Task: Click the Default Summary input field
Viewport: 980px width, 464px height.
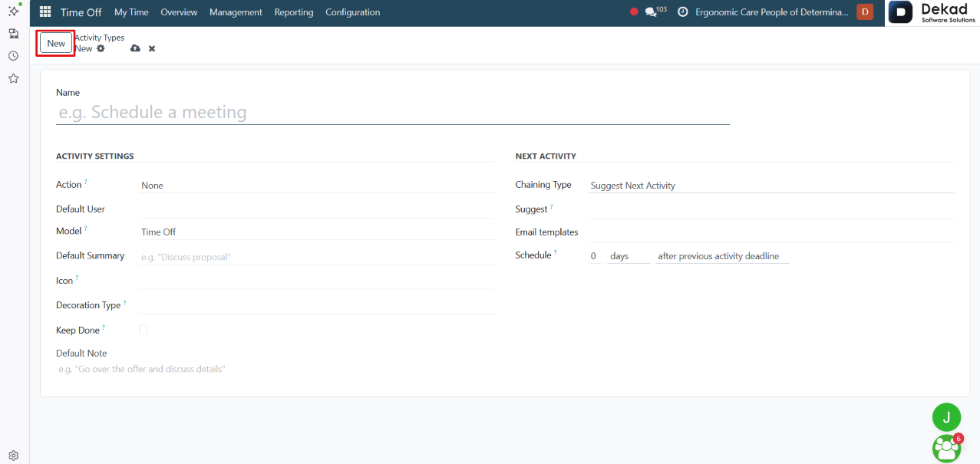Action: (316, 257)
